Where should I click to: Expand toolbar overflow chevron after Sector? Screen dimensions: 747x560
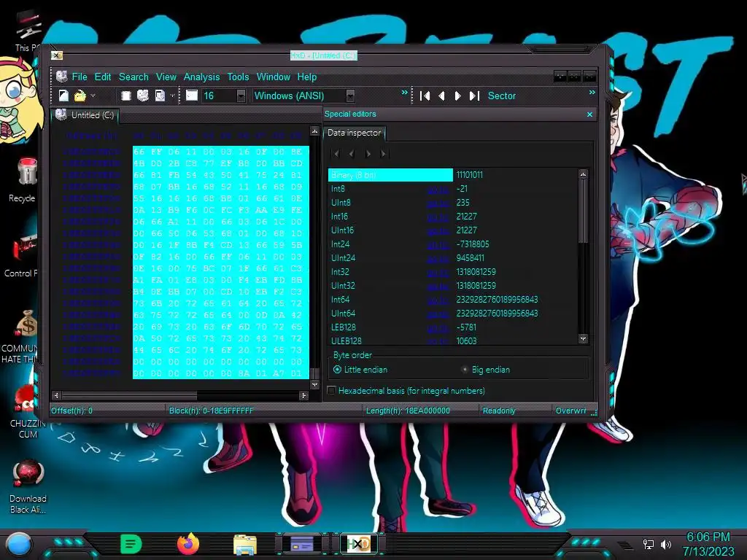point(592,93)
